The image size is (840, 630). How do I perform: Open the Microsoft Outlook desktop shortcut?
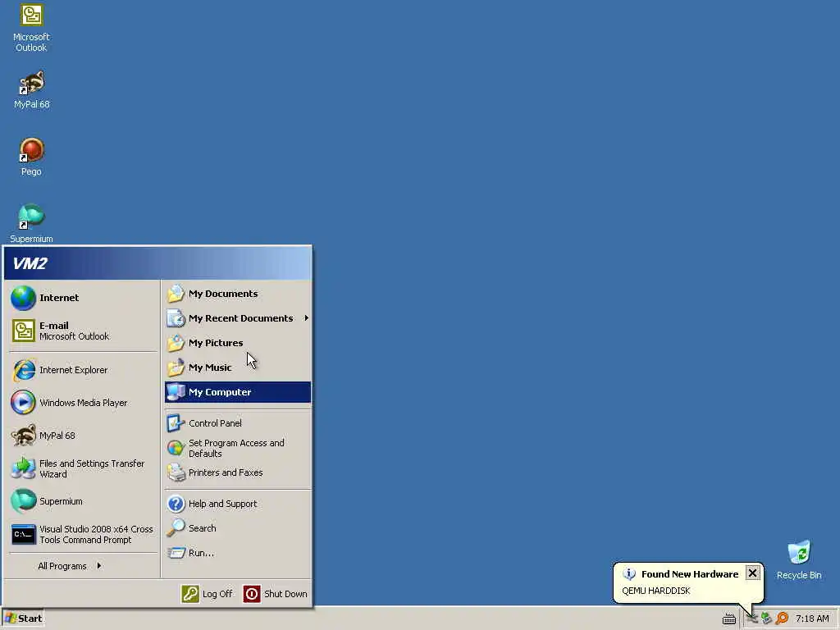31,28
